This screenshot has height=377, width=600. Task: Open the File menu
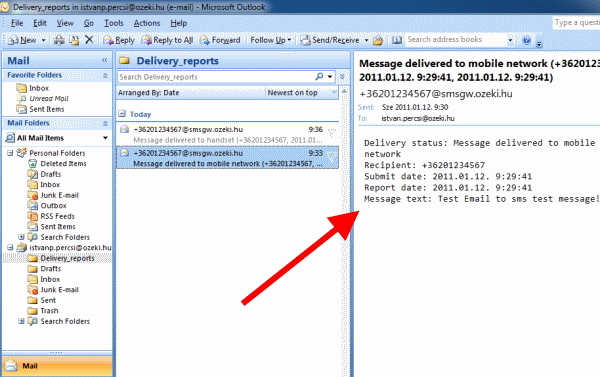[x=17, y=23]
